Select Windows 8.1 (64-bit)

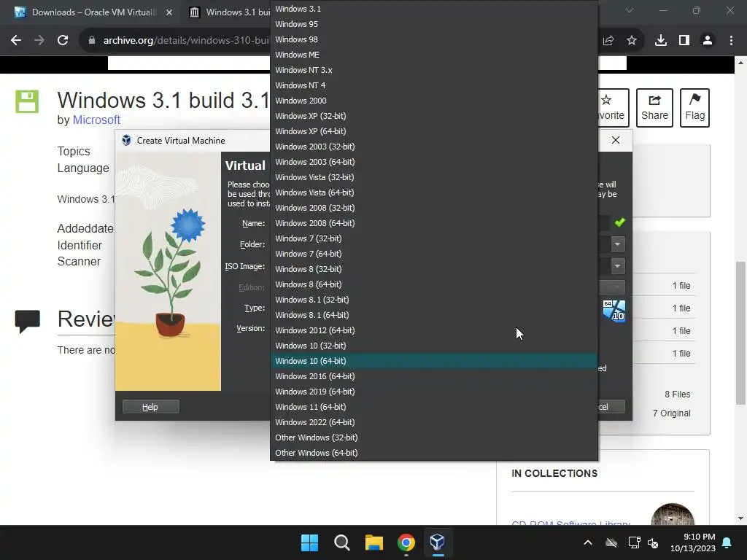pos(433,315)
